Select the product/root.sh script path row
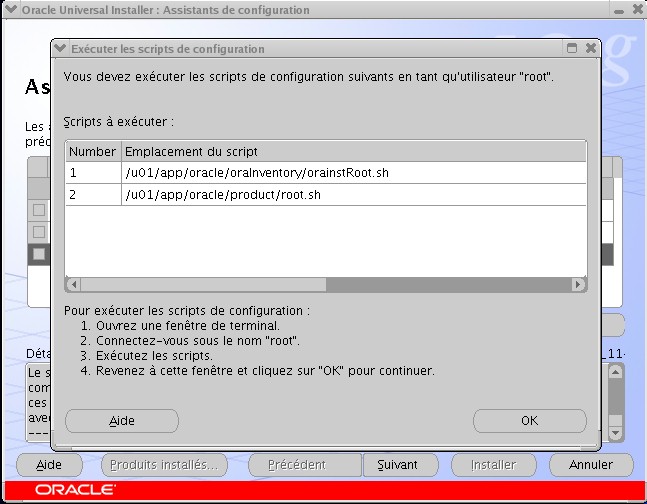Viewport: 647px width, 504px height. pos(354,194)
